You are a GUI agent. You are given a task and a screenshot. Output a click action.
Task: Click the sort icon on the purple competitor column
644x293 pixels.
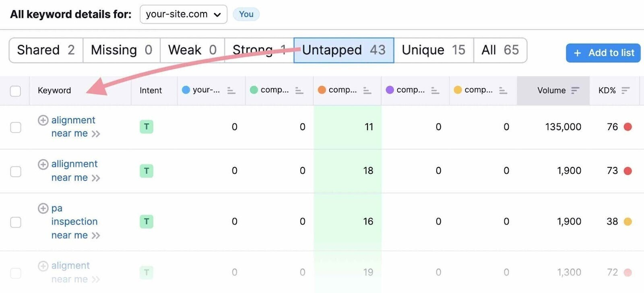click(435, 91)
